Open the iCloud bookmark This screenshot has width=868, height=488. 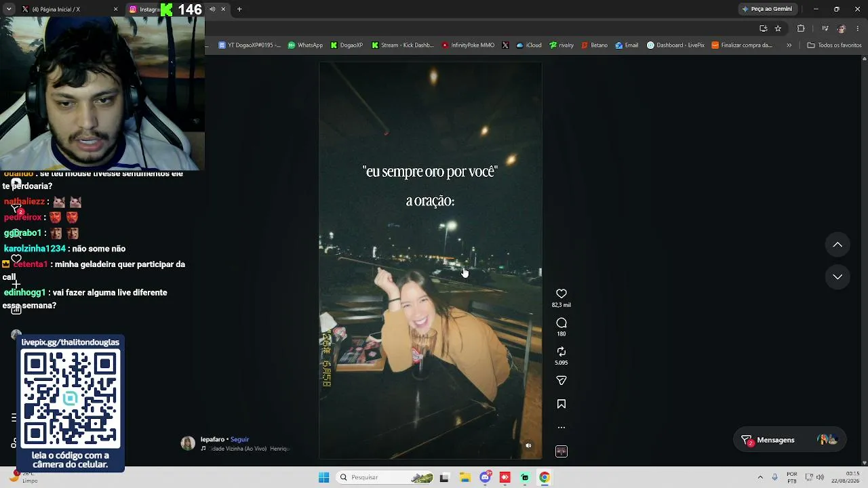pos(529,45)
